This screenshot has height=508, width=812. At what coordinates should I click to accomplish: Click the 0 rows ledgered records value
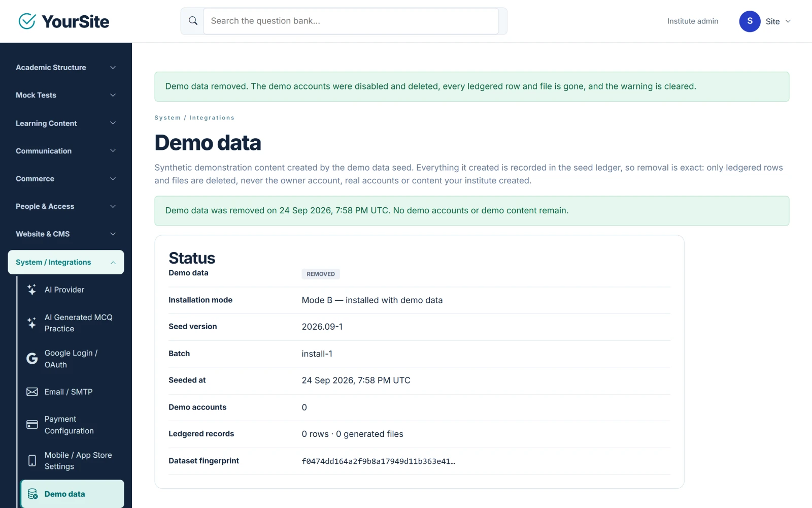coord(352,434)
